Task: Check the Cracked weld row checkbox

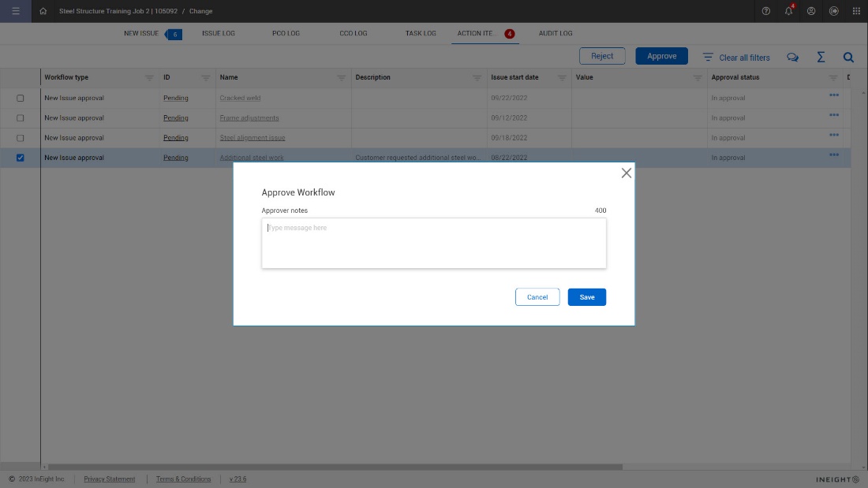Action: coord(21,99)
